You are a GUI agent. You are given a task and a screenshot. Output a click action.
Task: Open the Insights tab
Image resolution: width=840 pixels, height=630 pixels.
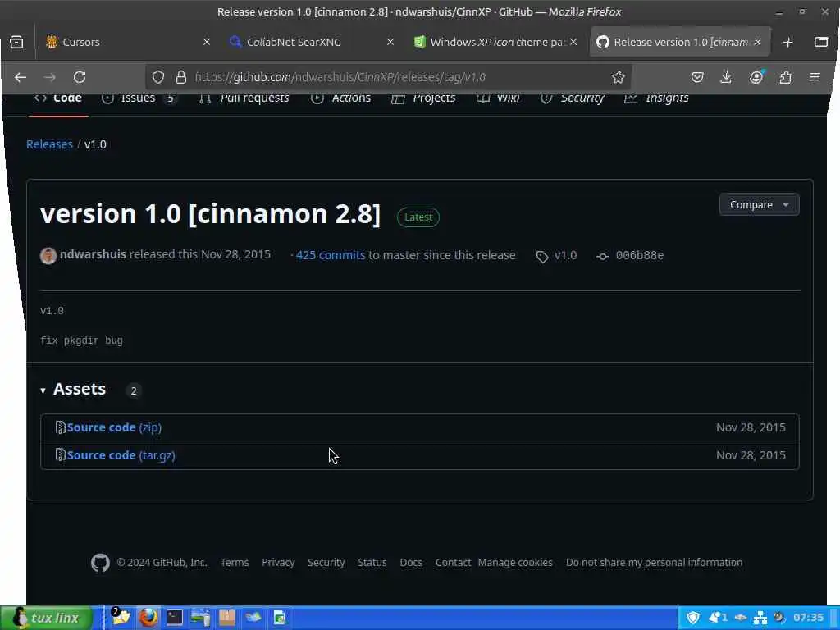[x=656, y=98]
